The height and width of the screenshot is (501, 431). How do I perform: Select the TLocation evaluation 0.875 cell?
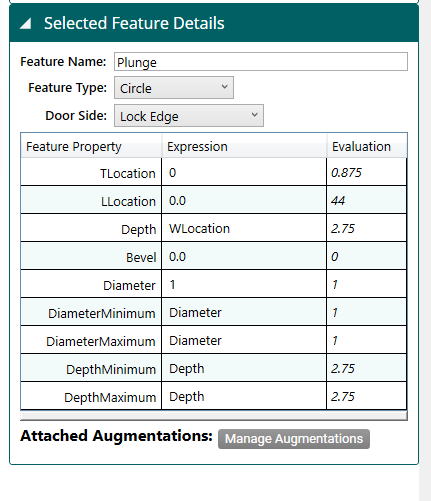[x=366, y=172]
